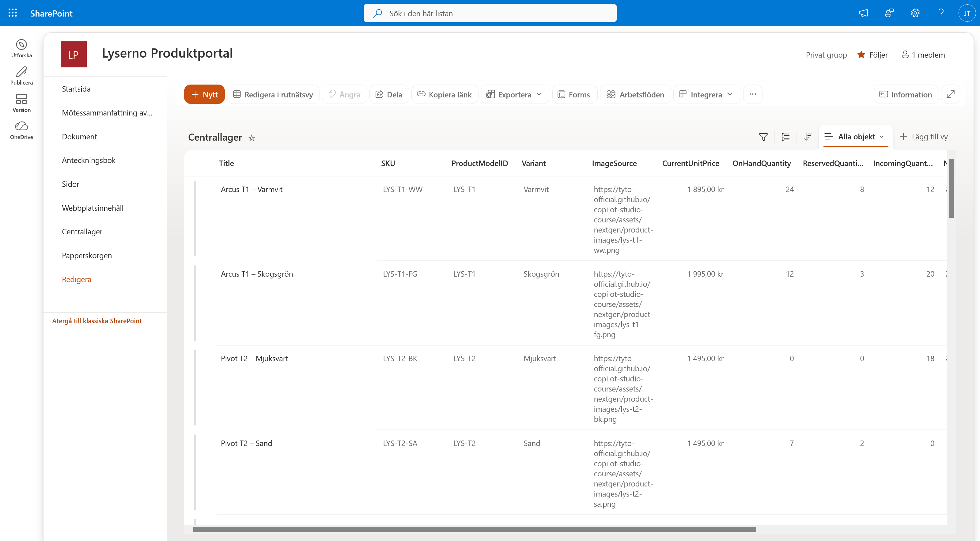The height and width of the screenshot is (541, 980).
Task: Click the group by list icon
Action: 785,137
